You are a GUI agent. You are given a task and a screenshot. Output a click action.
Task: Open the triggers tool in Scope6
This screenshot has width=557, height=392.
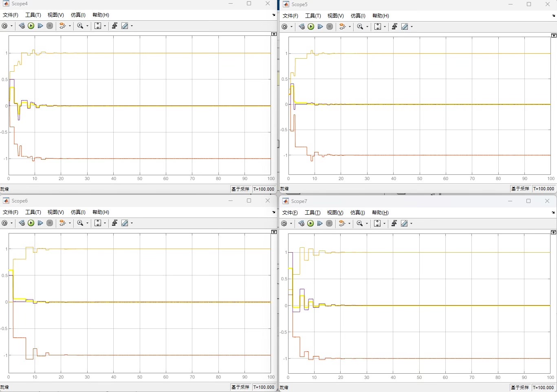pos(114,223)
